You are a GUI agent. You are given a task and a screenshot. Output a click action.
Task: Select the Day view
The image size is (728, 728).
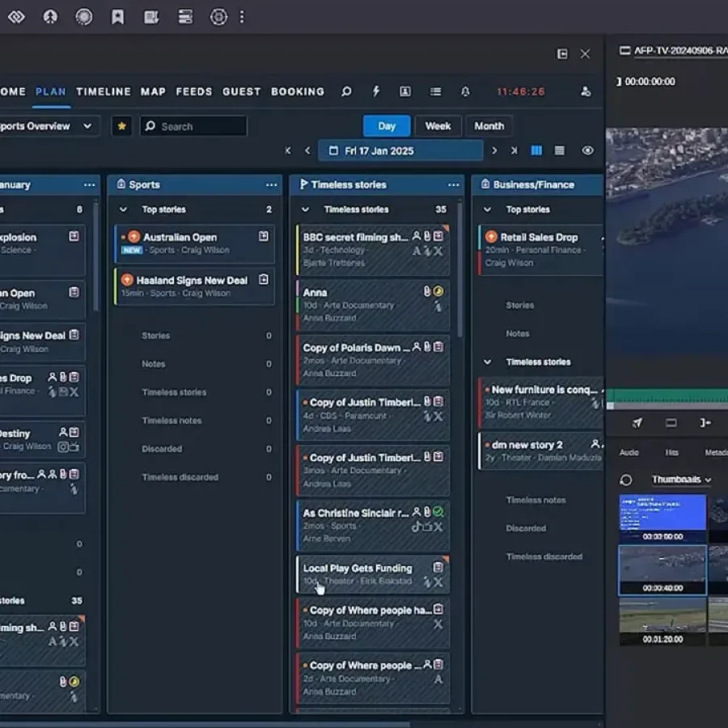(x=387, y=126)
